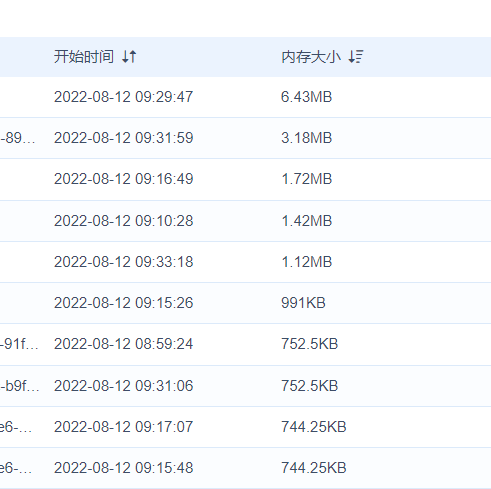
Task: Select the 2022-08-12 09:31:59 start time cell
Action: [x=124, y=138]
